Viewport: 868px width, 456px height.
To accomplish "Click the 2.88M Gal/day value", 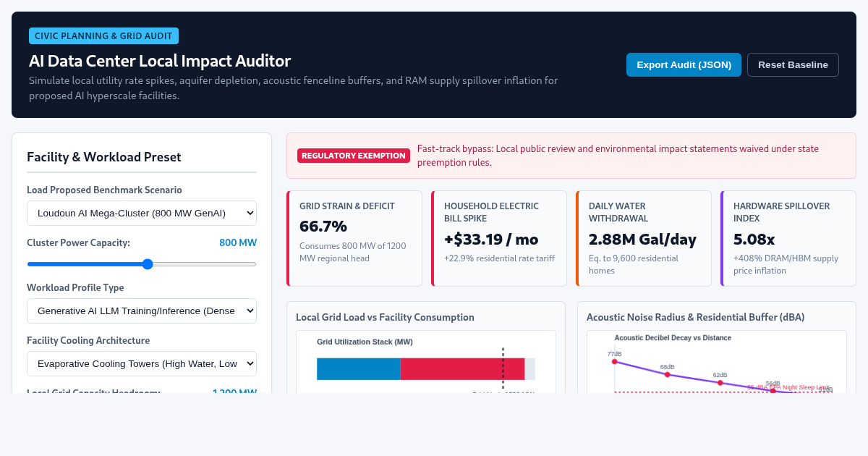I will tap(642, 239).
